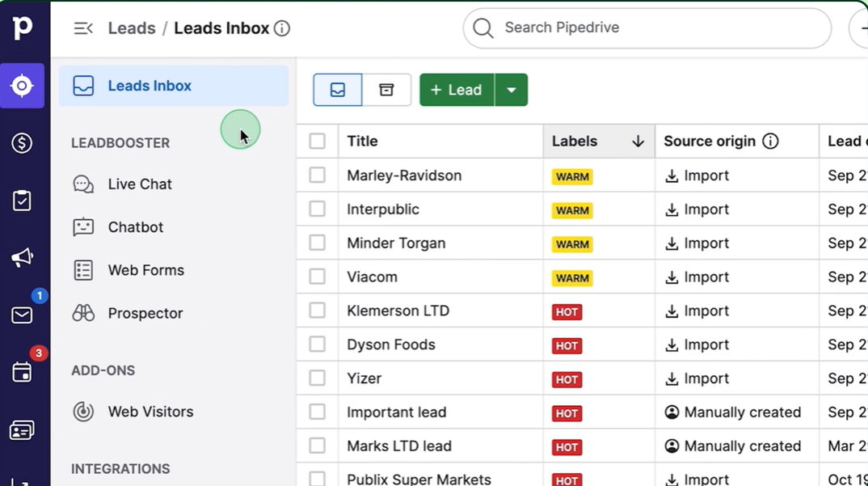Click Web Forms list icon
This screenshot has width=868, height=486.
point(83,270)
